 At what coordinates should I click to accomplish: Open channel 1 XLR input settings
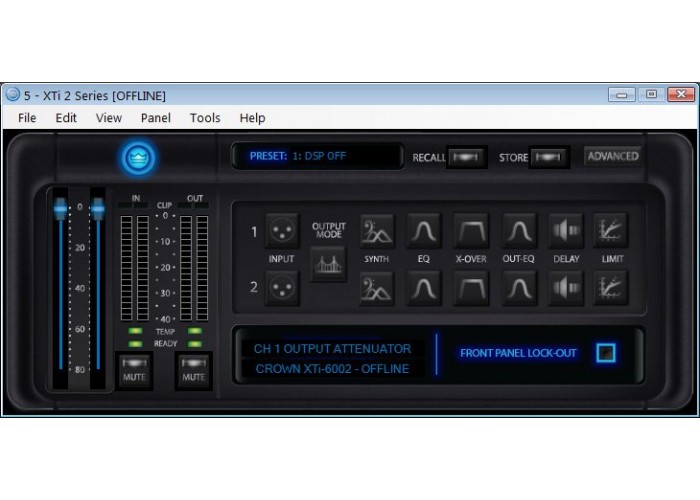coord(281,231)
